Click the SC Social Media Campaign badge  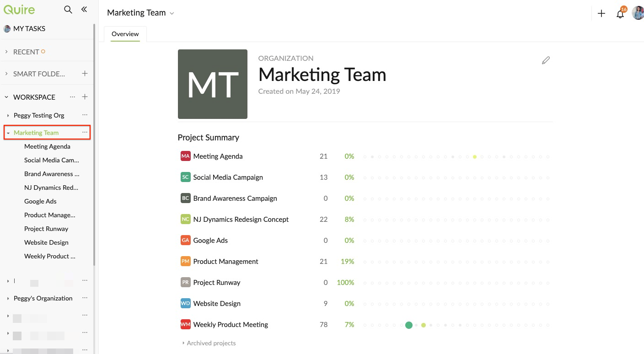[x=185, y=177]
